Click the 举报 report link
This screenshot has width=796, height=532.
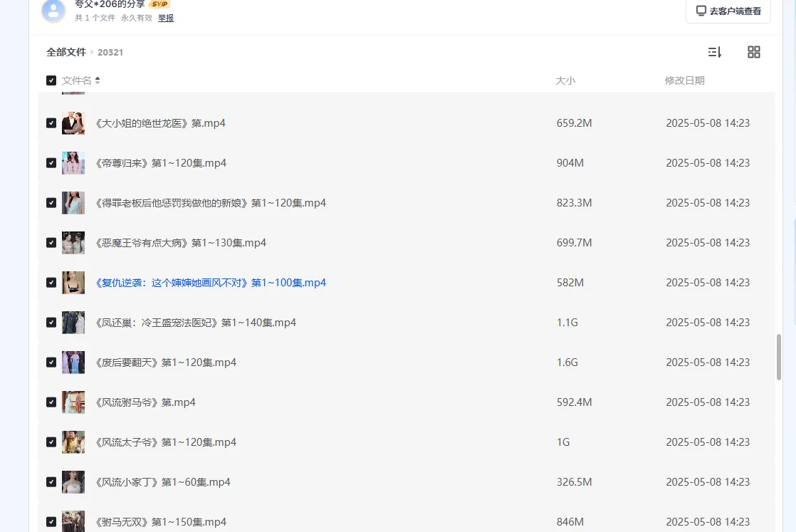point(165,18)
